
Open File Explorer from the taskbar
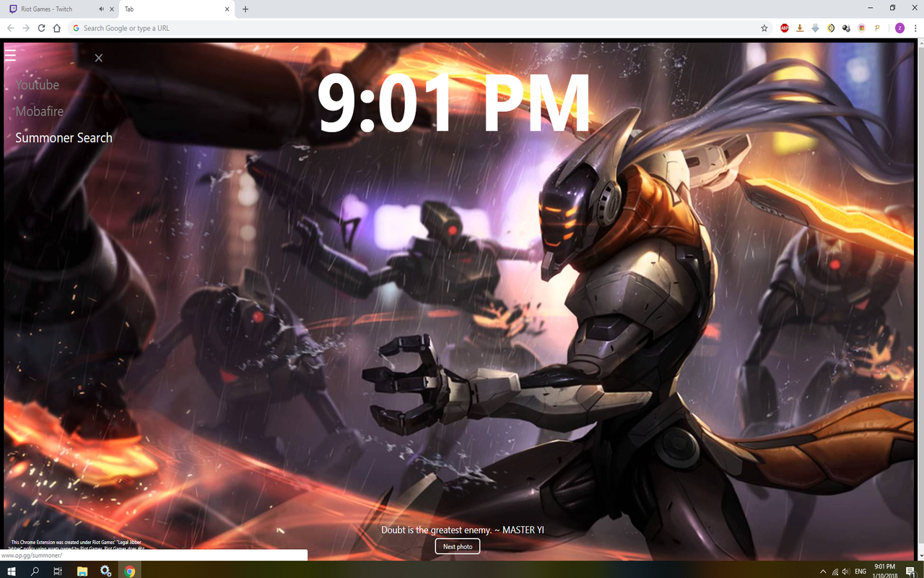point(82,571)
